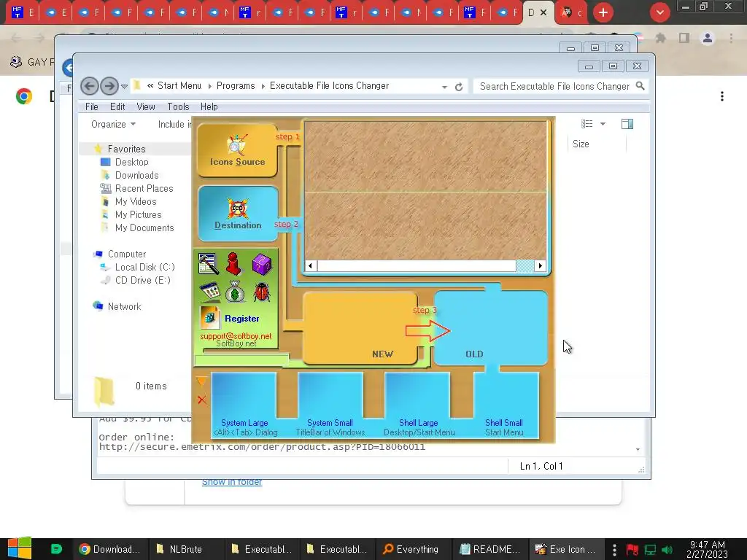Select Desktop in Favorites
The image size is (747, 560).
131,163
